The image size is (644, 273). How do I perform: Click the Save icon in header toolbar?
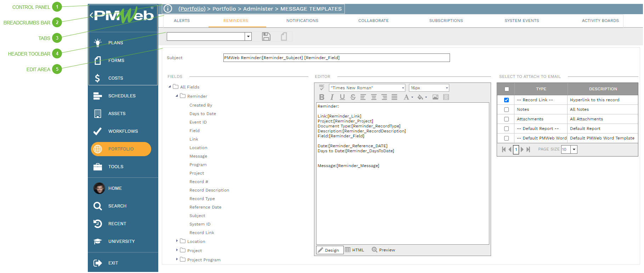(x=266, y=36)
